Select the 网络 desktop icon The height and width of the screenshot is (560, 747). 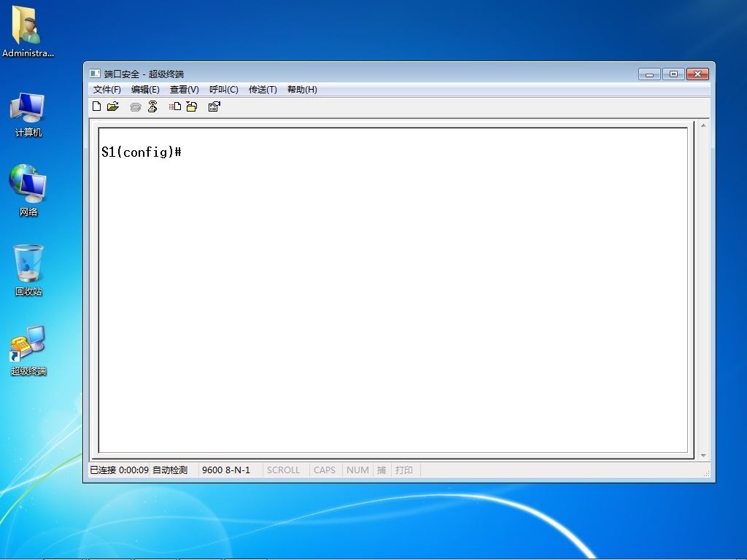click(x=28, y=190)
